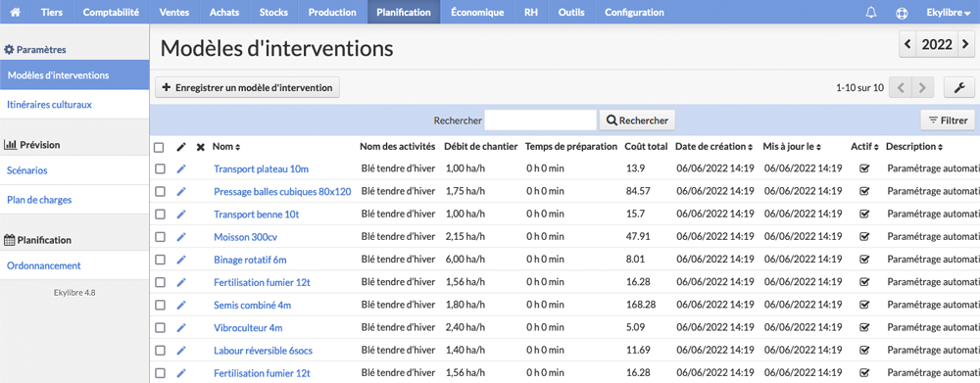
Task: Open the Production menu
Action: click(x=332, y=12)
